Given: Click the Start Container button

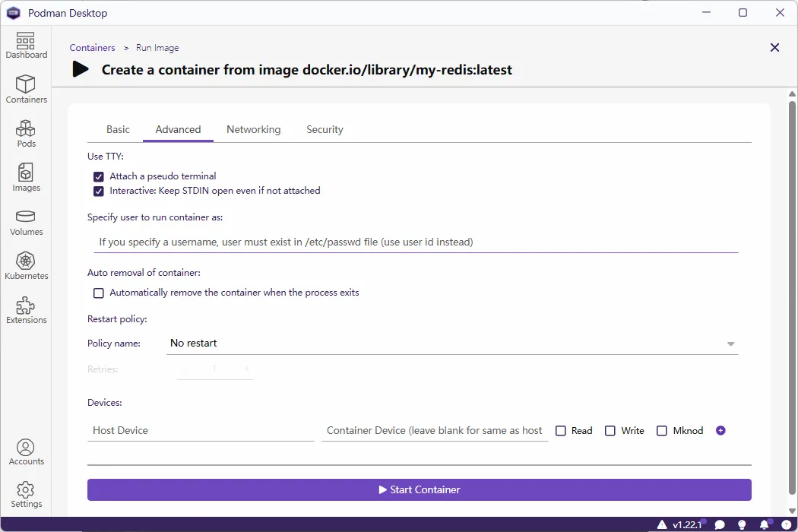Looking at the screenshot, I should [x=419, y=489].
